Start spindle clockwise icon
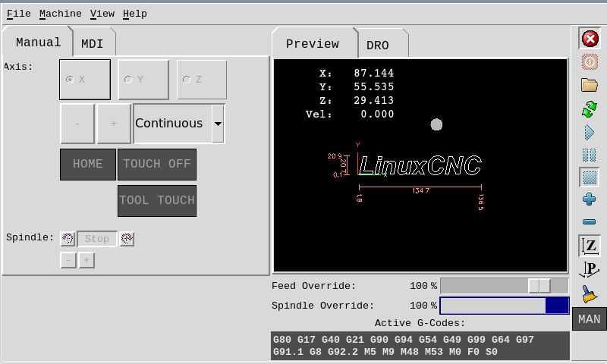The width and height of the screenshot is (607, 364). [127, 239]
